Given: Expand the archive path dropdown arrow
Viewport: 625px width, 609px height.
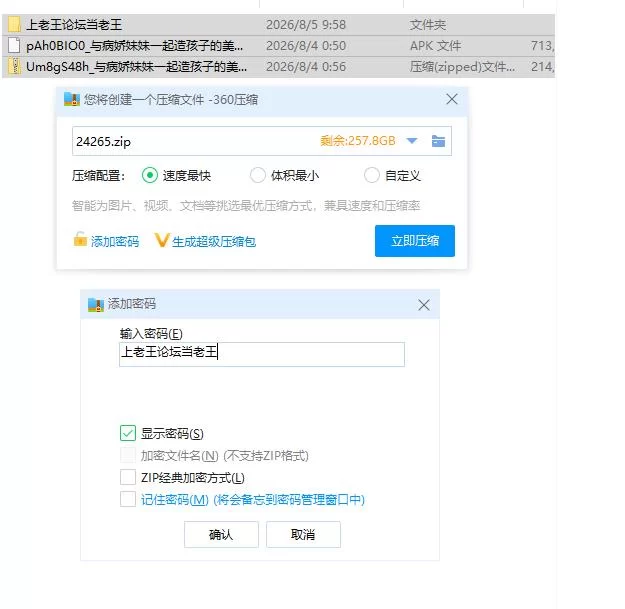Looking at the screenshot, I should [412, 141].
